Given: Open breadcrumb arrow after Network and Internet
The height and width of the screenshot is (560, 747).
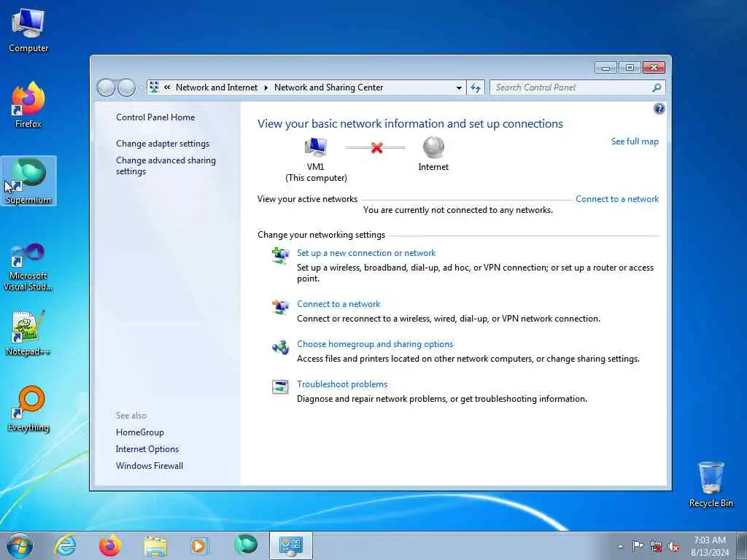Looking at the screenshot, I should [266, 87].
